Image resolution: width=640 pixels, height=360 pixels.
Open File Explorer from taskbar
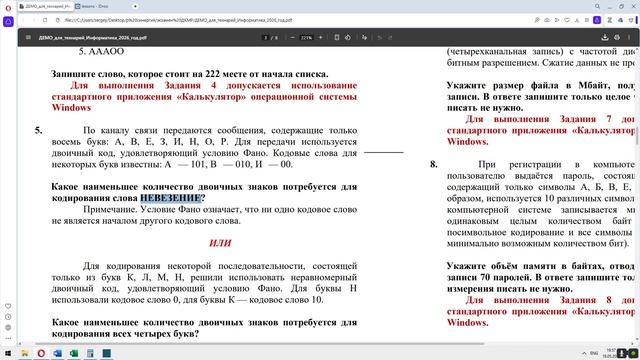coord(24,353)
